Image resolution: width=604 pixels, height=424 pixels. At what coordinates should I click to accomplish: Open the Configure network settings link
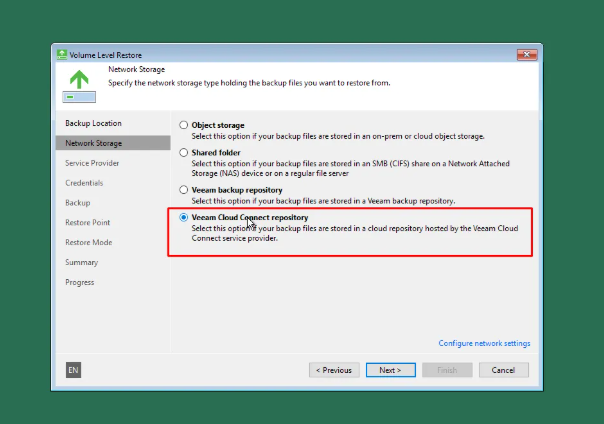[484, 343]
